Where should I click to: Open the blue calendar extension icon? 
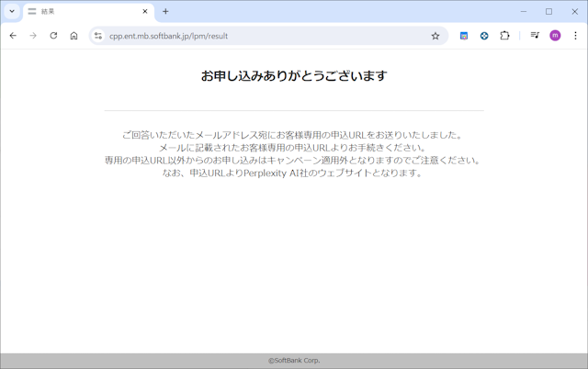click(464, 36)
